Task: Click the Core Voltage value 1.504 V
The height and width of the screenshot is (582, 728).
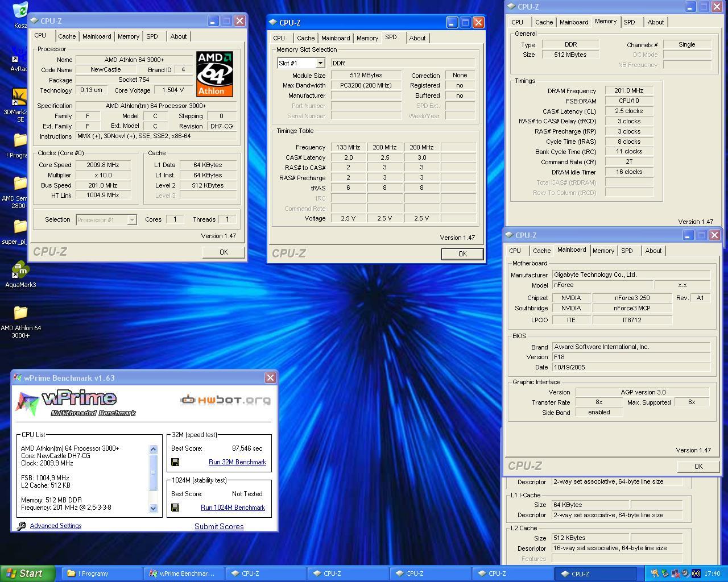Action: (173, 90)
